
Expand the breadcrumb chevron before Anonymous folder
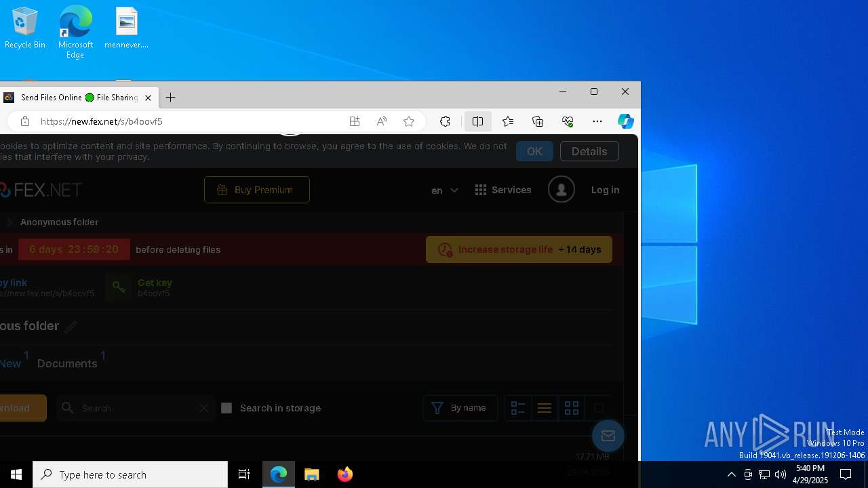tap(9, 222)
